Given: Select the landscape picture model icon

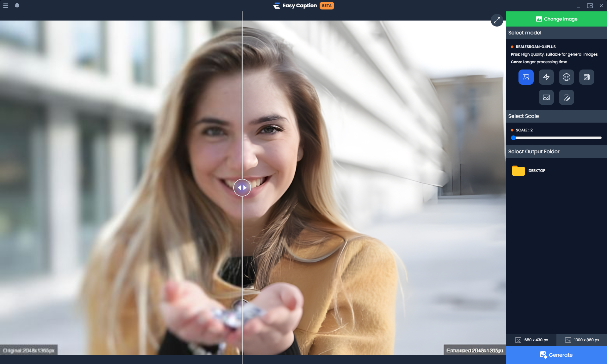Looking at the screenshot, I should (x=546, y=97).
